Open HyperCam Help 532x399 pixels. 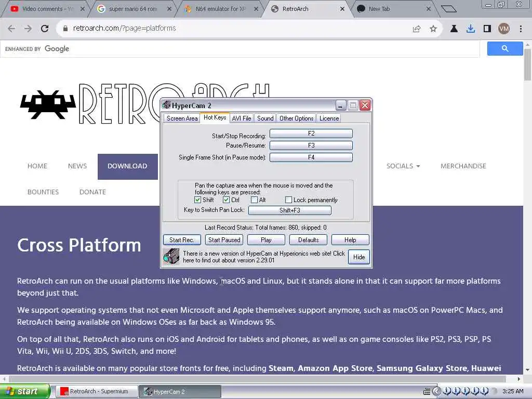click(350, 240)
